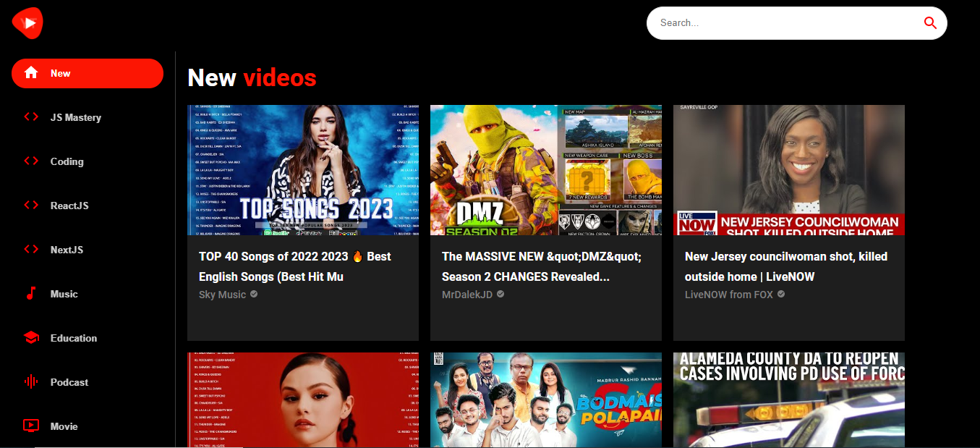Browse the Music category
The height and width of the screenshot is (448, 980).
64,294
